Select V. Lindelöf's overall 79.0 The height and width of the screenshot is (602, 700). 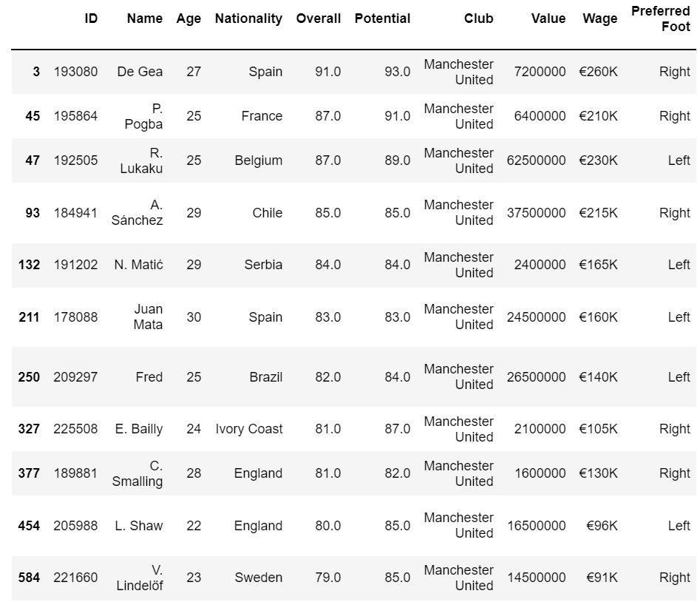[327, 578]
